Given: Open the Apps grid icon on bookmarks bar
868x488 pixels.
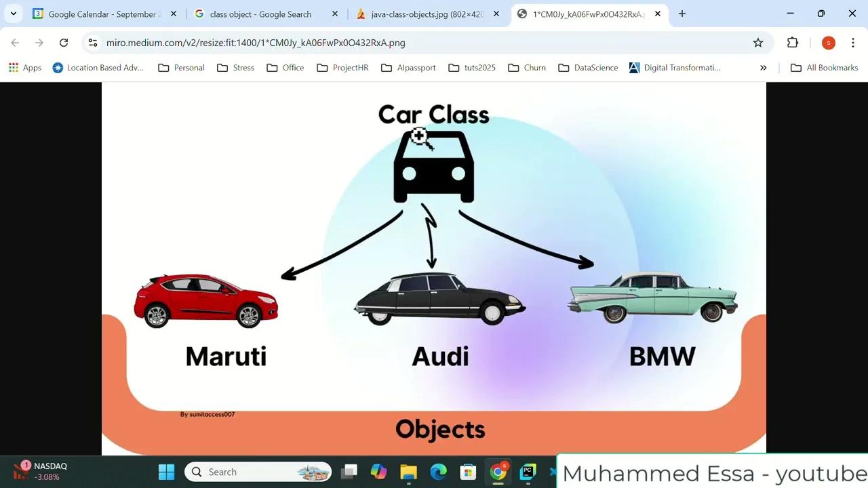Looking at the screenshot, I should point(12,67).
